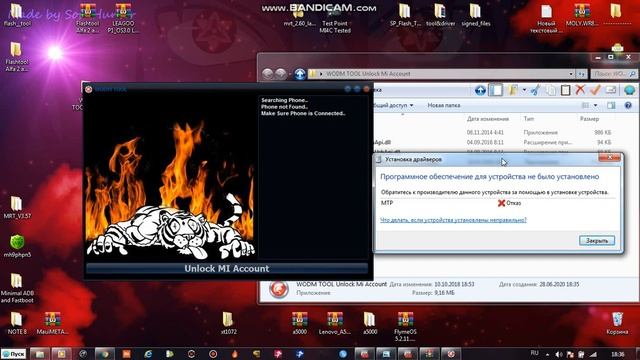The width and height of the screenshot is (640, 360).
Task: Open the change view dropdown arrow
Action: [x=596, y=105]
